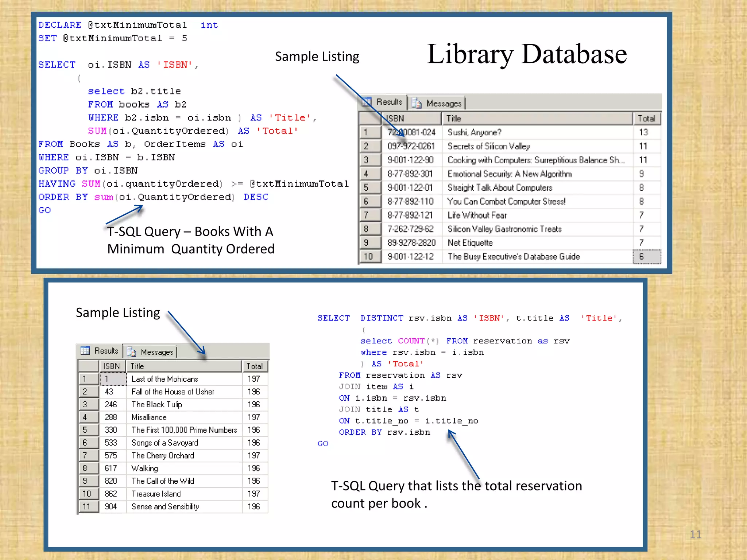Click Messages page icon in lower listing

point(131,352)
